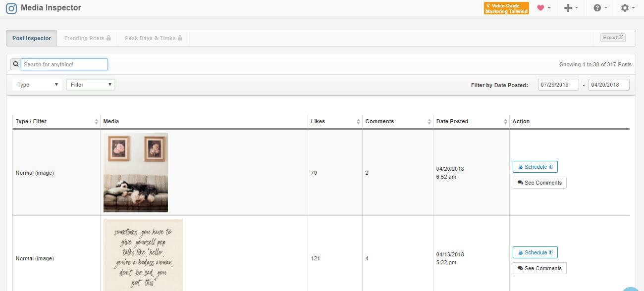The width and height of the screenshot is (644, 291).
Task: Select the locked Peak Days & Times tab
Action: click(154, 38)
